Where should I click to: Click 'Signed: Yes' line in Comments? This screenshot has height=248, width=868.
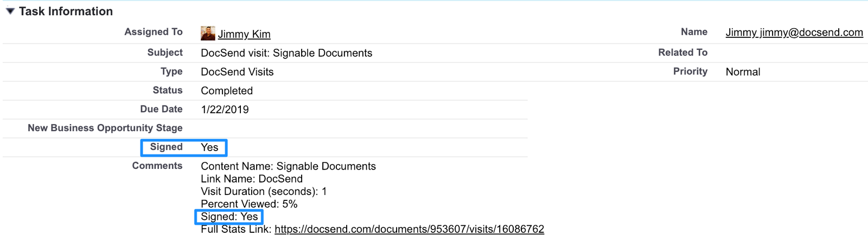tap(229, 217)
